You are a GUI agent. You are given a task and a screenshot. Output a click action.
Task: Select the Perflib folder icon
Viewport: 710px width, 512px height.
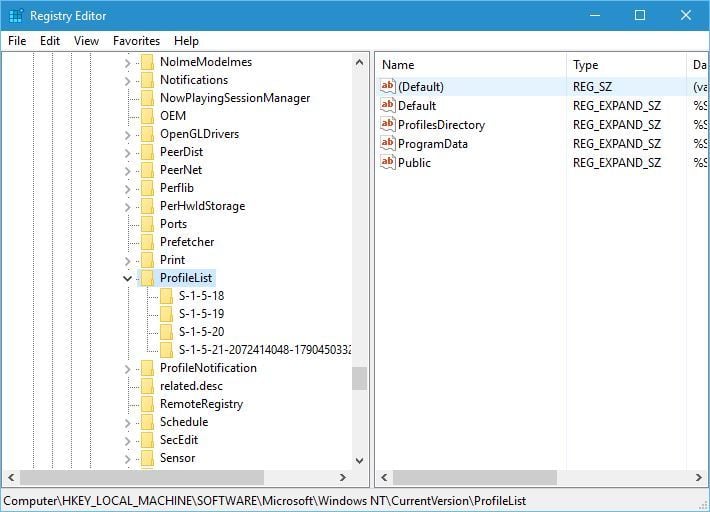click(x=147, y=188)
